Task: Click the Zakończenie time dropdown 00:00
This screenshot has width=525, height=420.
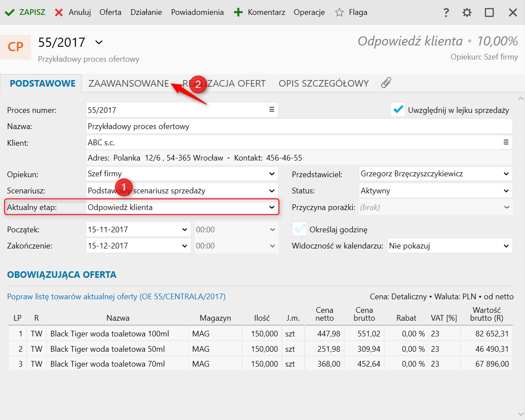Action: (236, 246)
